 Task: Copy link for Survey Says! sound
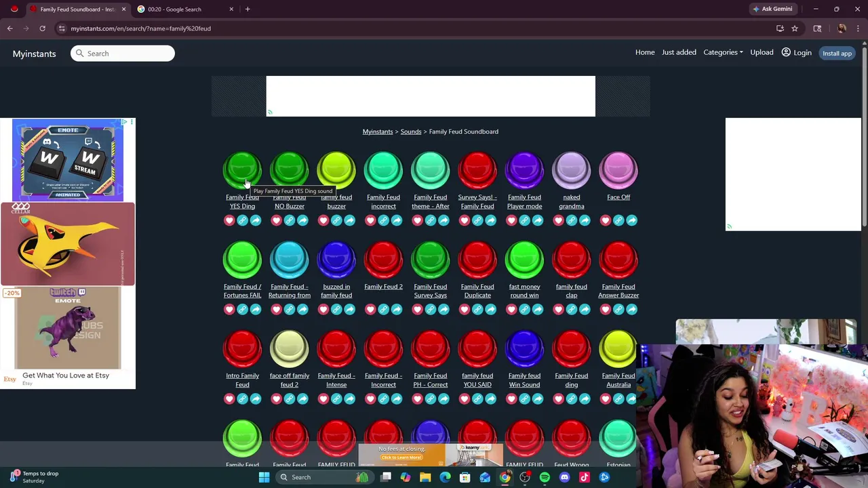[477, 220]
